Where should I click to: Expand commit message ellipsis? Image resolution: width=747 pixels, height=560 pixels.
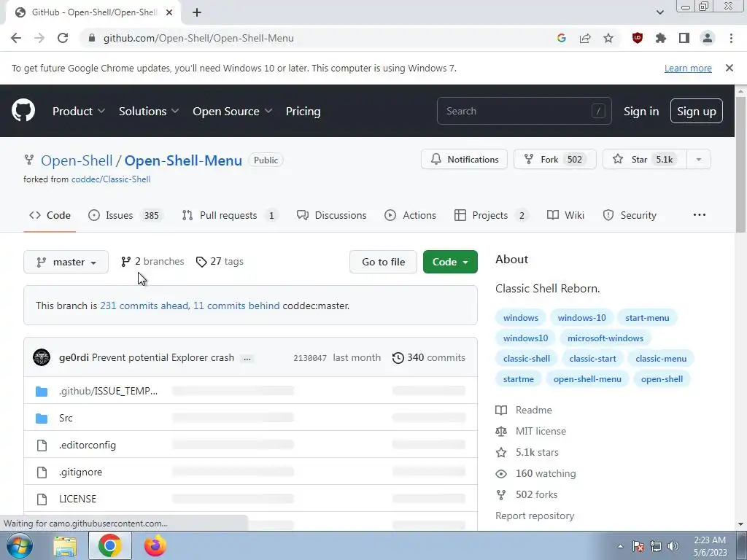pos(247,359)
